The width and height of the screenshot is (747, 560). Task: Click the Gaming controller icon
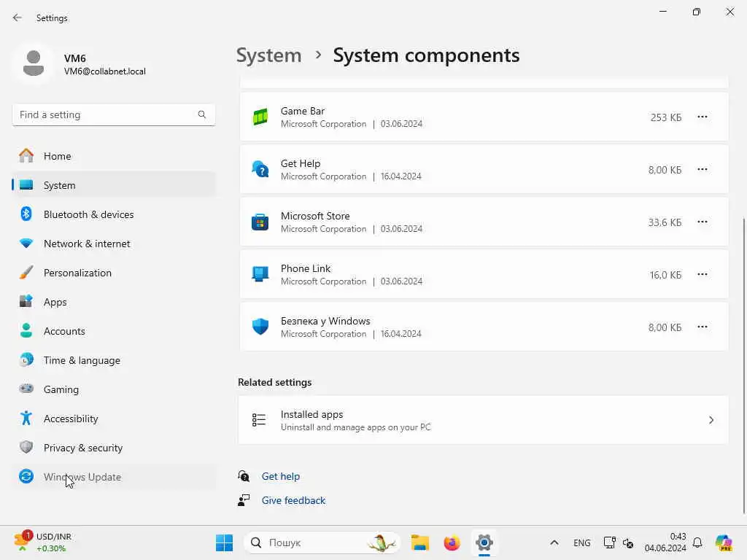26,389
